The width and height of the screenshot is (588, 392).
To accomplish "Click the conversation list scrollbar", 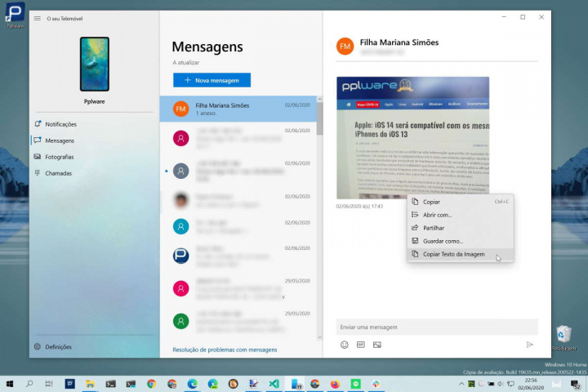I will click(319, 122).
